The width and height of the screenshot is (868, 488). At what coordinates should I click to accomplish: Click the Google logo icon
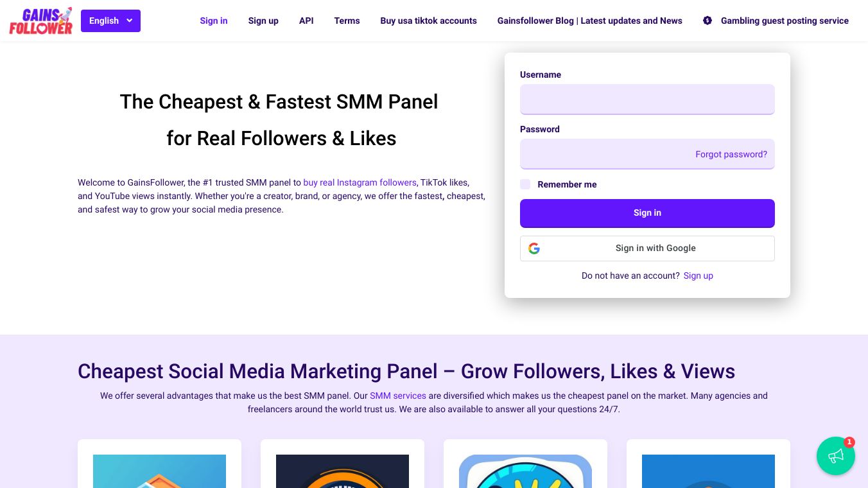point(534,248)
